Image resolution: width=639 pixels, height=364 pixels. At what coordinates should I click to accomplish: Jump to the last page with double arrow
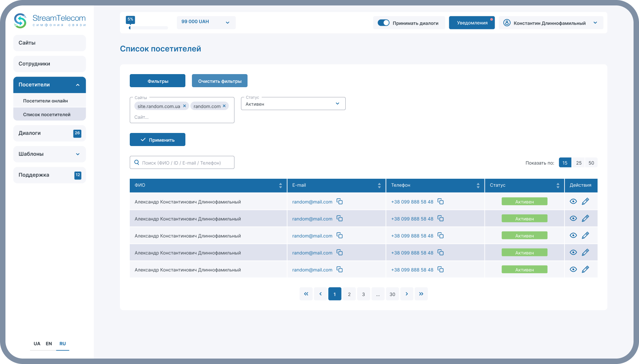click(421, 294)
